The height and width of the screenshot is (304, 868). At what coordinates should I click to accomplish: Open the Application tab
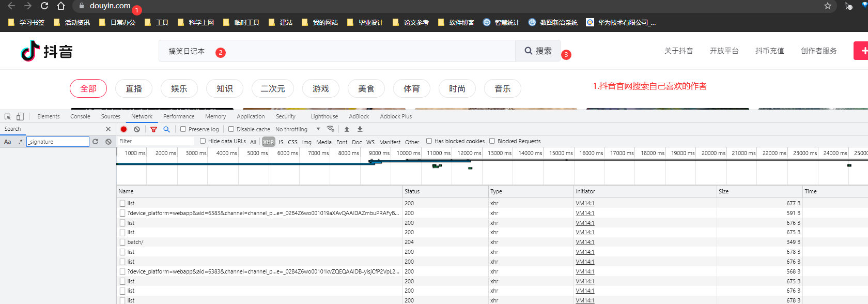click(251, 116)
